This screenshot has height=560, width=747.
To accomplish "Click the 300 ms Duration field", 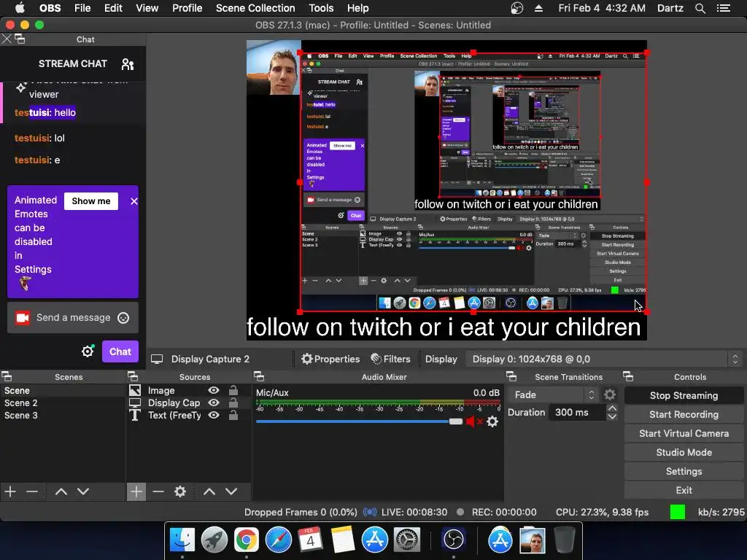I will [x=578, y=413].
